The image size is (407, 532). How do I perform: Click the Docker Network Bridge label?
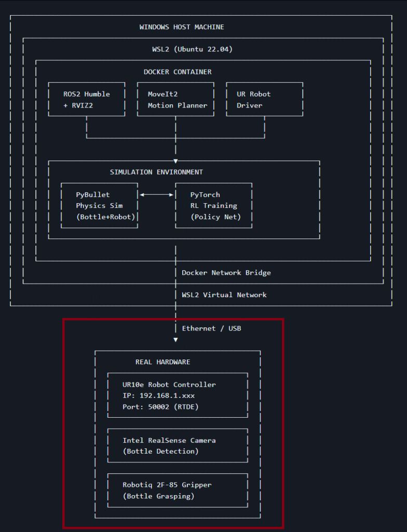tap(226, 273)
